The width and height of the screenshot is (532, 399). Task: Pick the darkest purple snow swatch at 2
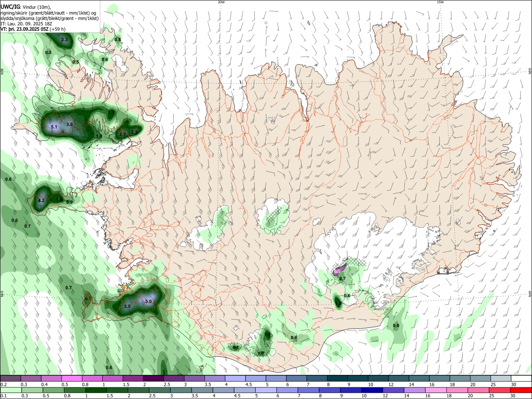153,378
